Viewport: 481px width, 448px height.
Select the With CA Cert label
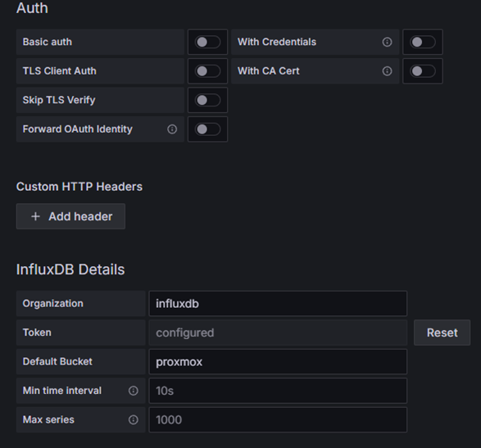pyautogui.click(x=269, y=70)
